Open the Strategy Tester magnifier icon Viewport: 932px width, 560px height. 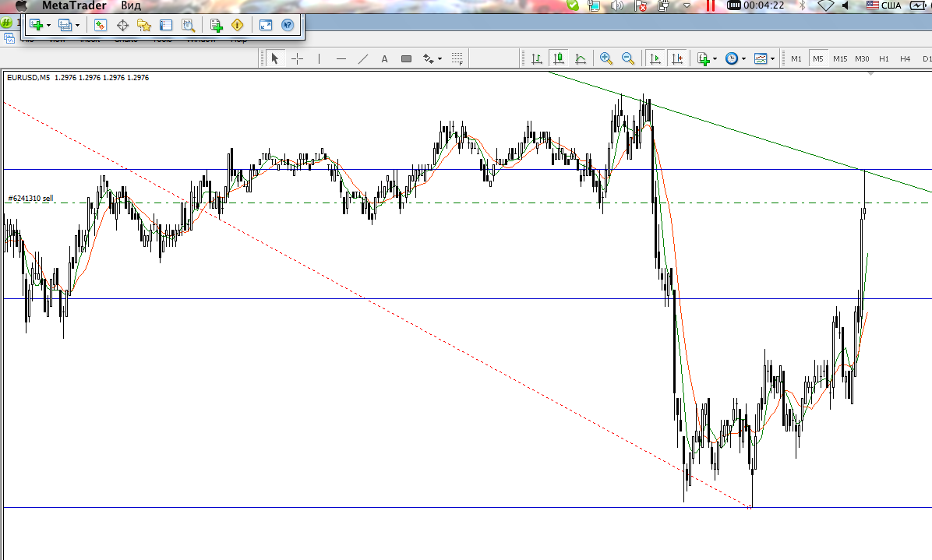click(188, 25)
